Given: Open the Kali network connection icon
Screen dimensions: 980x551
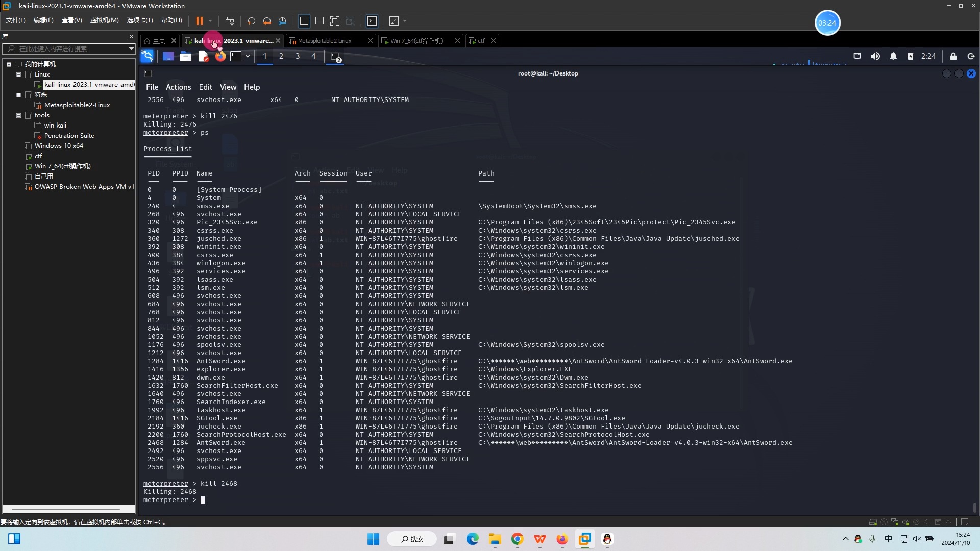Looking at the screenshot, I should tap(857, 56).
